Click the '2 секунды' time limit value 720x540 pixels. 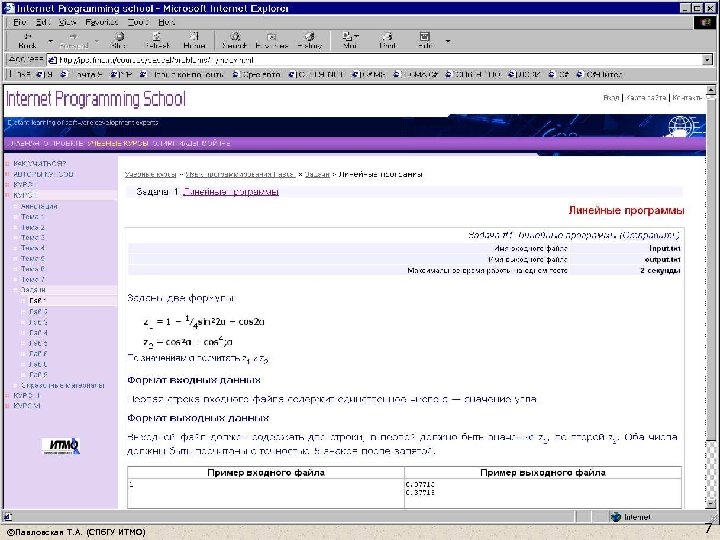(660, 270)
